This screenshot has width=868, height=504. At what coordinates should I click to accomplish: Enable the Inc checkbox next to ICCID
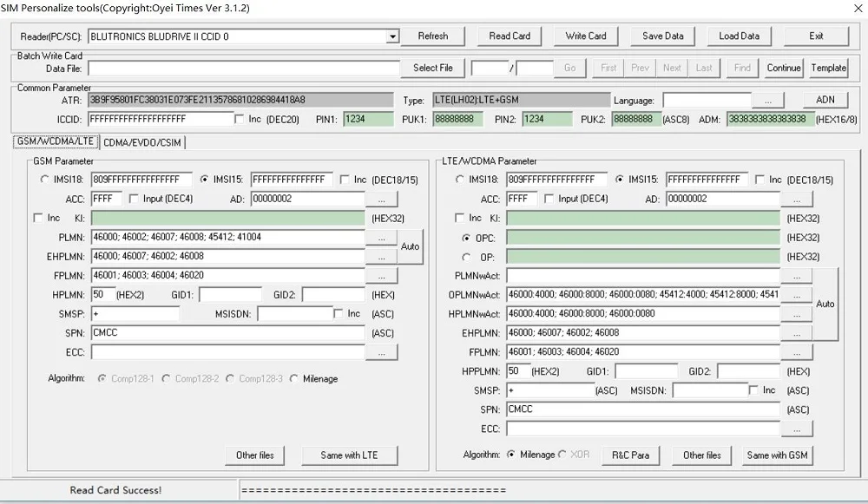pos(240,119)
